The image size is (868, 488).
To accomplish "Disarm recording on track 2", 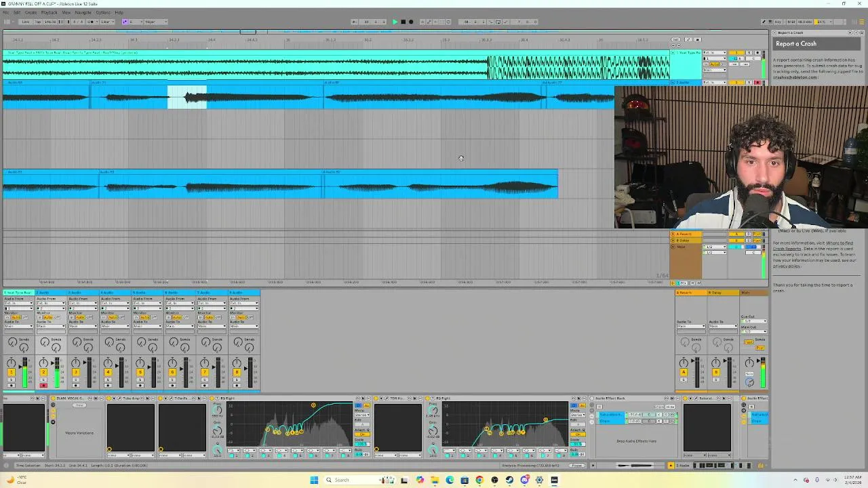I will coord(43,386).
